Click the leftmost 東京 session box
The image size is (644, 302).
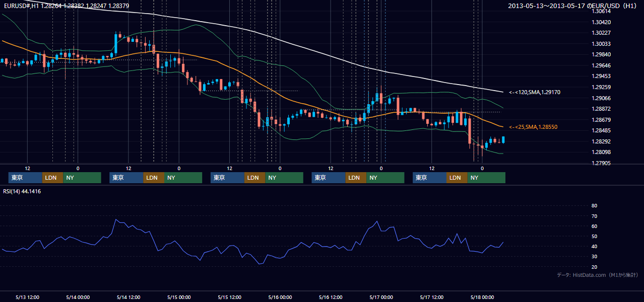(25, 178)
